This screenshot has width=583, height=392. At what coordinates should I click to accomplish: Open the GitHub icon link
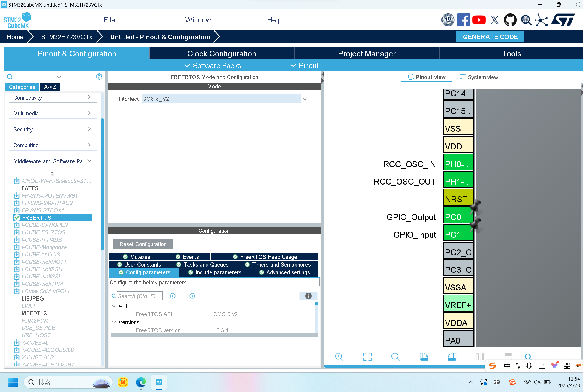click(510, 20)
